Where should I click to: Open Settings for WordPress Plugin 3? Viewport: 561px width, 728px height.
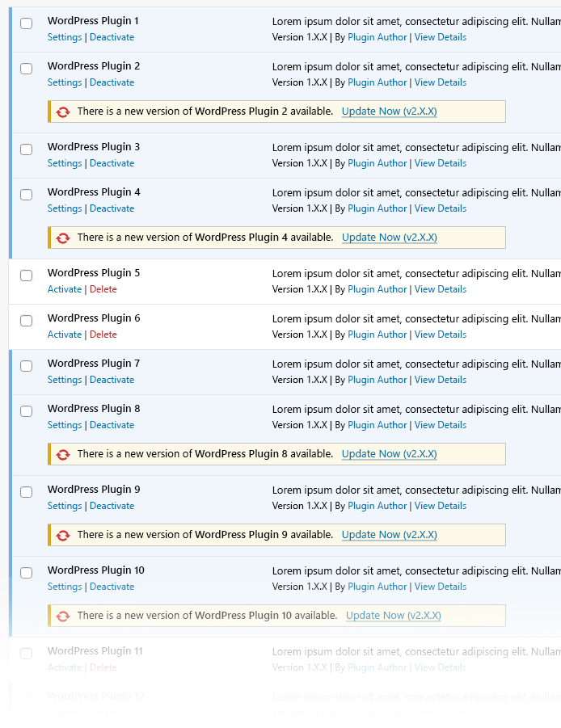point(65,163)
